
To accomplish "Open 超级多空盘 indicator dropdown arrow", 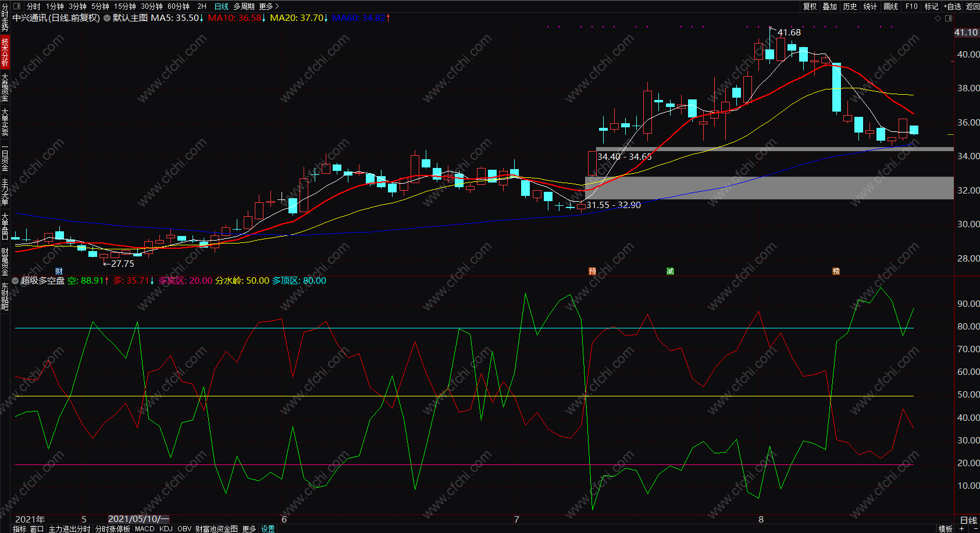I will (x=16, y=281).
